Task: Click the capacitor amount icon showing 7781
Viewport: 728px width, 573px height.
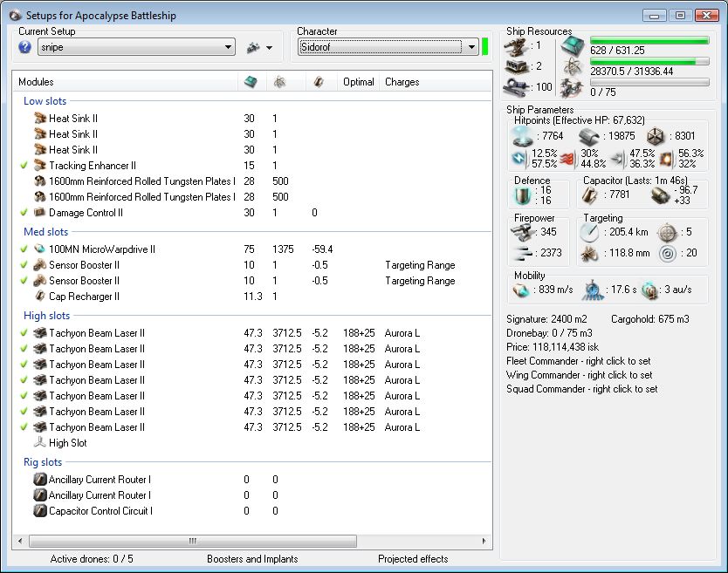Action: tap(590, 195)
